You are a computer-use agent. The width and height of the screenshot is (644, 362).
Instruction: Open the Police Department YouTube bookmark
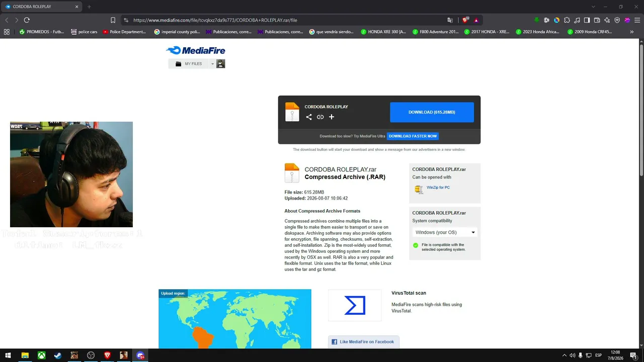point(124,32)
